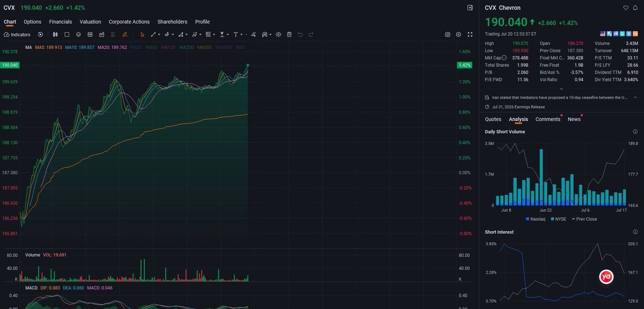This screenshot has height=309, width=644.
Task: Open the Jul 31, 2026 Earnings Release entry
Action: pyautogui.click(x=519, y=106)
